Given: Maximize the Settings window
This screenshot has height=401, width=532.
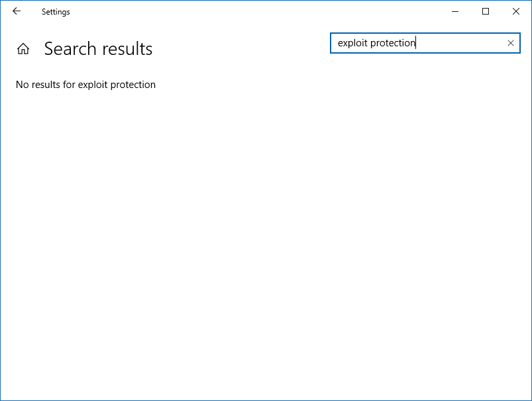Looking at the screenshot, I should 486,11.
